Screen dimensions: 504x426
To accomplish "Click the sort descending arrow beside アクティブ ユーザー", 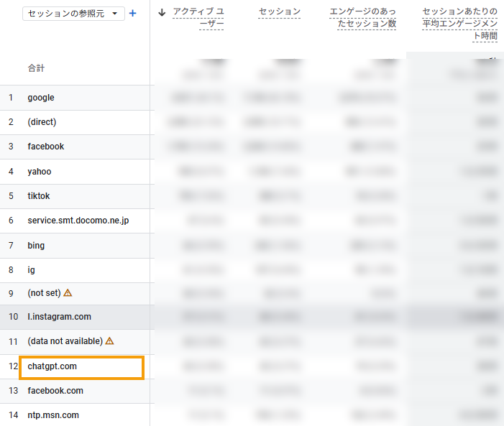I will tap(162, 12).
